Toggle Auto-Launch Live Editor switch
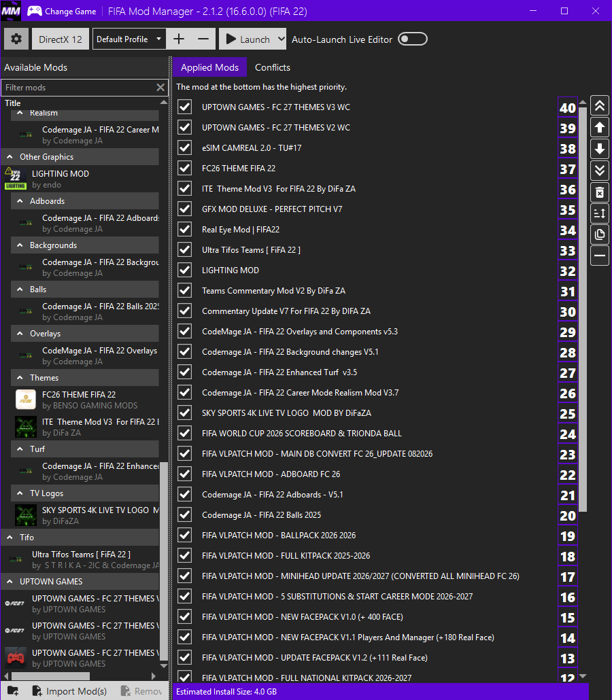Image resolution: width=612 pixels, height=700 pixels. point(413,39)
